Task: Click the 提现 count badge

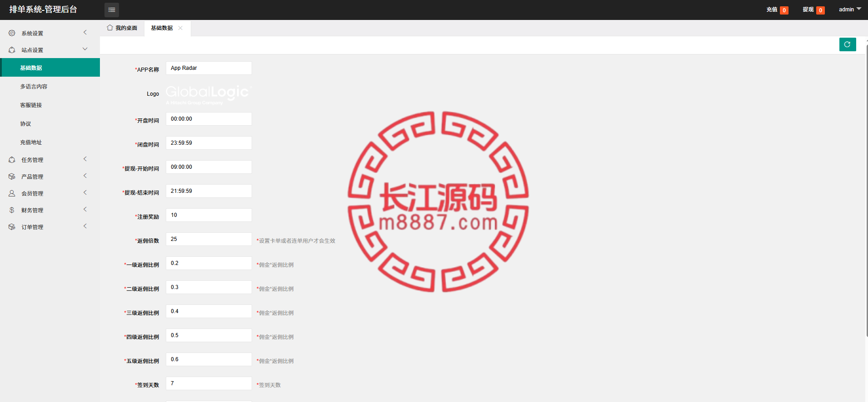Action: coord(820,10)
